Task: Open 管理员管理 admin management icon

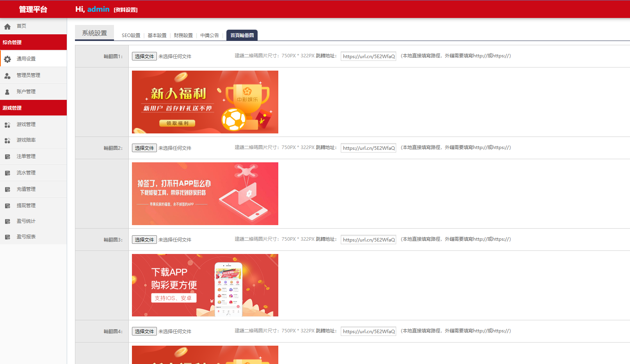Action: (7, 75)
